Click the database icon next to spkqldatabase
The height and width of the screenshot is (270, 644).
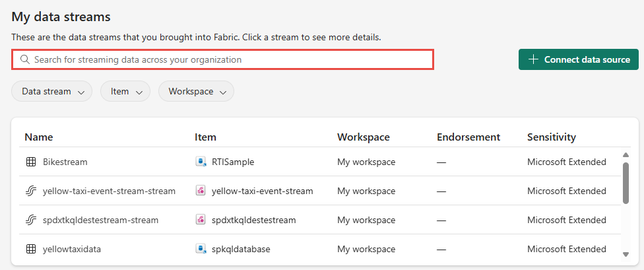coord(201,249)
